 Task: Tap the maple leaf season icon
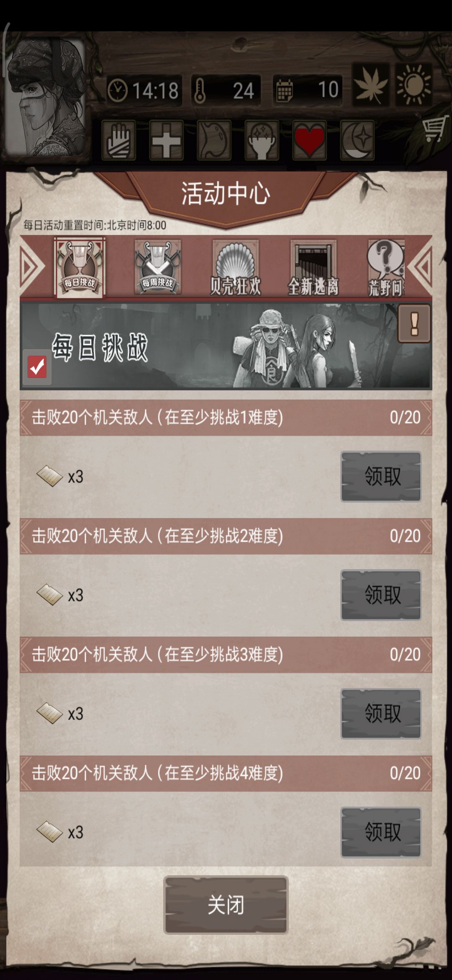pos(371,85)
